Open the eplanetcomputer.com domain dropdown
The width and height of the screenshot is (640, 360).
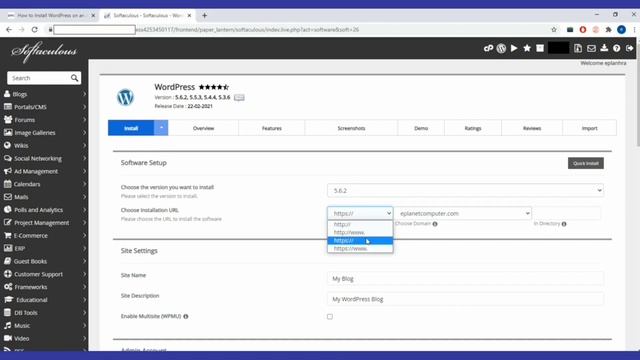coord(463,213)
